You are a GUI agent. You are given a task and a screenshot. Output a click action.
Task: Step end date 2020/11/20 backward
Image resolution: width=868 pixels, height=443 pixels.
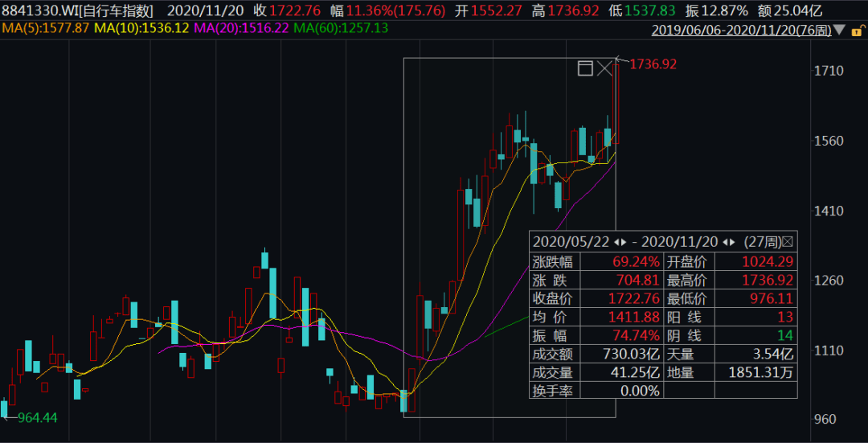725,241
